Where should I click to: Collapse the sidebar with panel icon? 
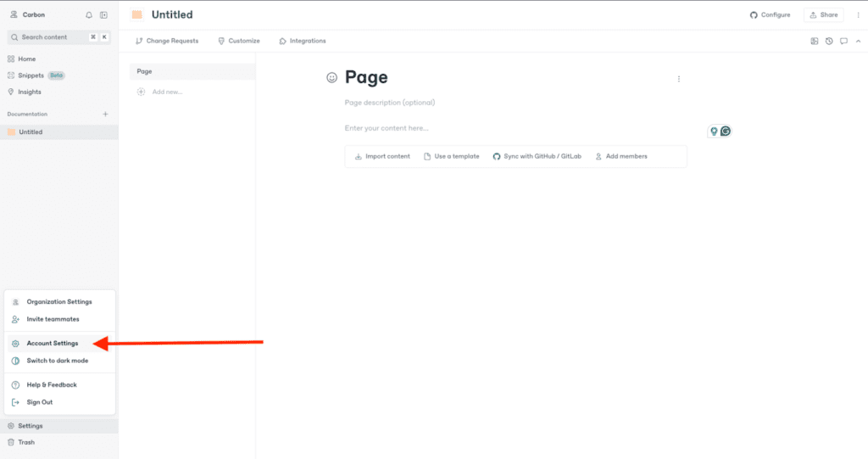click(103, 15)
